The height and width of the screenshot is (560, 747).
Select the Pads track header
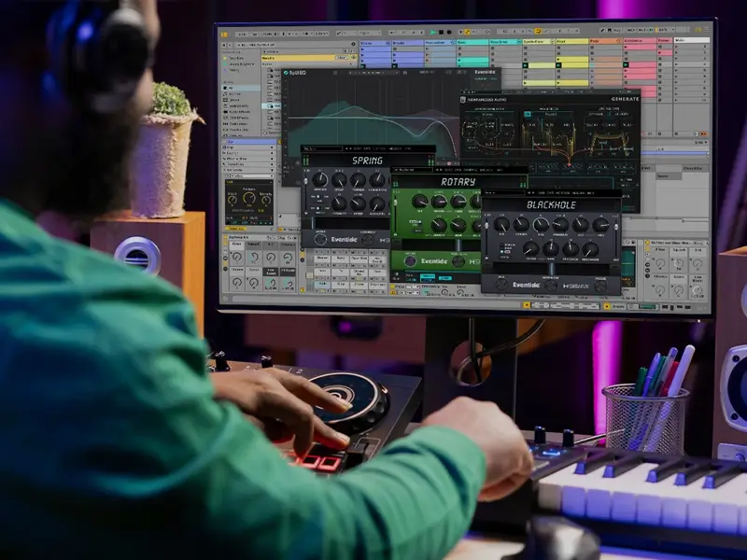[606, 41]
